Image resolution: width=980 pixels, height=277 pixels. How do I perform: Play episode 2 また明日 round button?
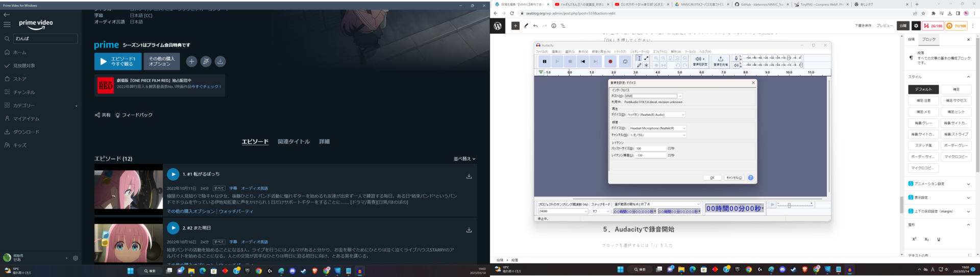point(173,228)
